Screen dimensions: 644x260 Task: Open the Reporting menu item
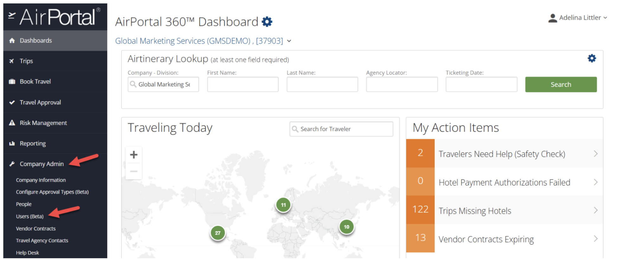(x=55, y=143)
